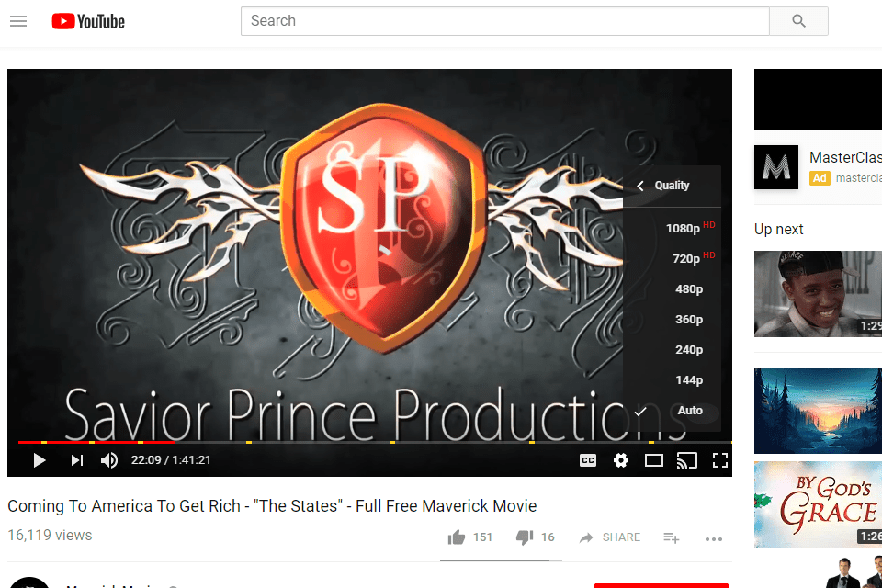This screenshot has height=588, width=882.
Task: Open the hamburger guide menu
Action: point(18,21)
